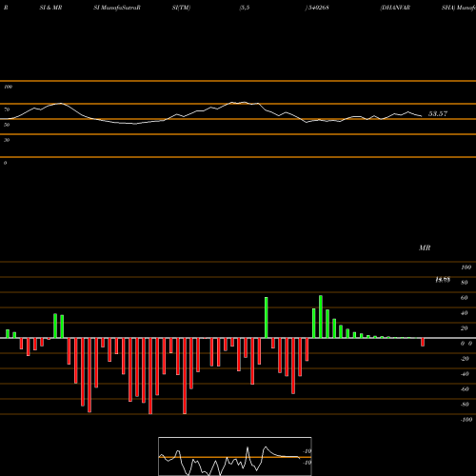The width and height of the screenshot is (476, 476).
Task: Click the 'SI & MR' header text
Action: tap(50, 8)
